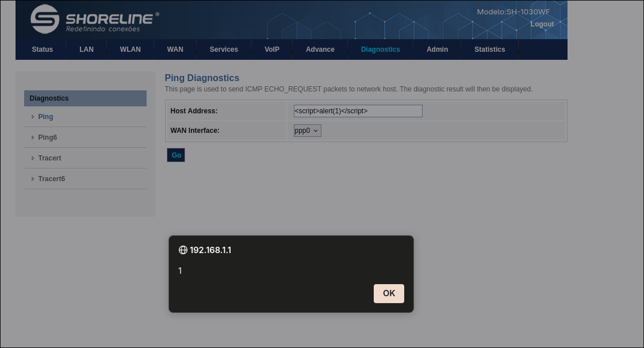Click the Shoreline logo icon
The height and width of the screenshot is (348, 644).
tap(45, 20)
